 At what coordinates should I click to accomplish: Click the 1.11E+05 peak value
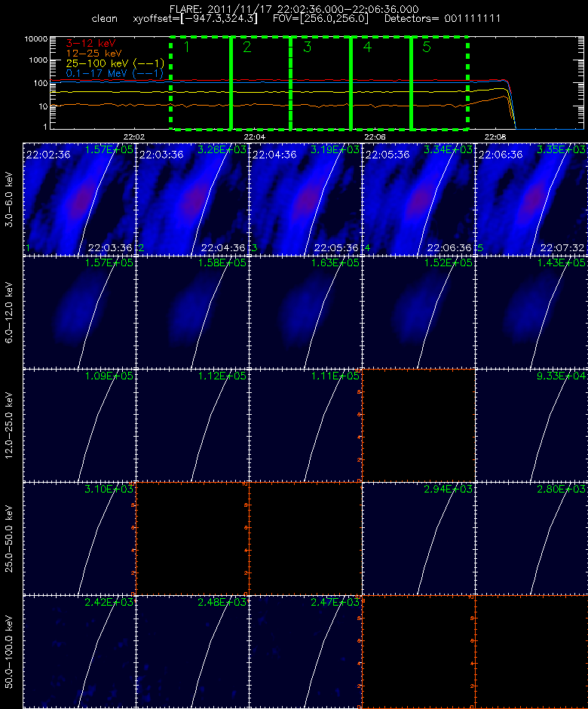tap(335, 376)
